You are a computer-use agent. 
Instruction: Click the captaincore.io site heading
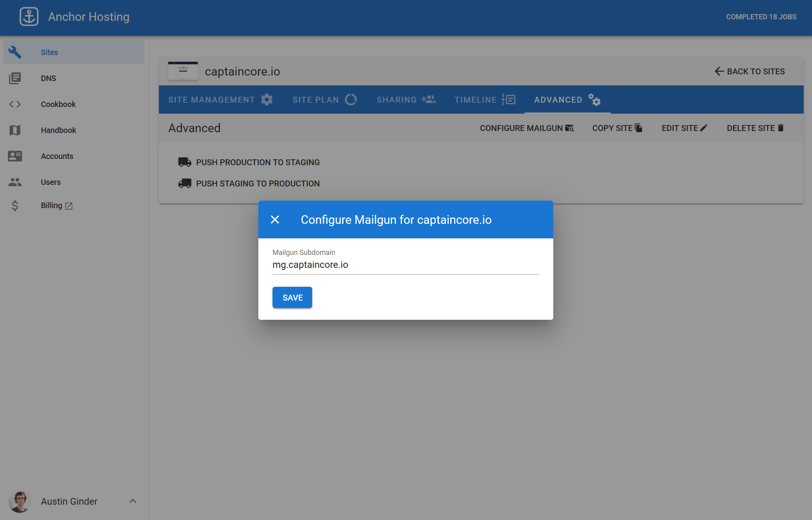[242, 71]
